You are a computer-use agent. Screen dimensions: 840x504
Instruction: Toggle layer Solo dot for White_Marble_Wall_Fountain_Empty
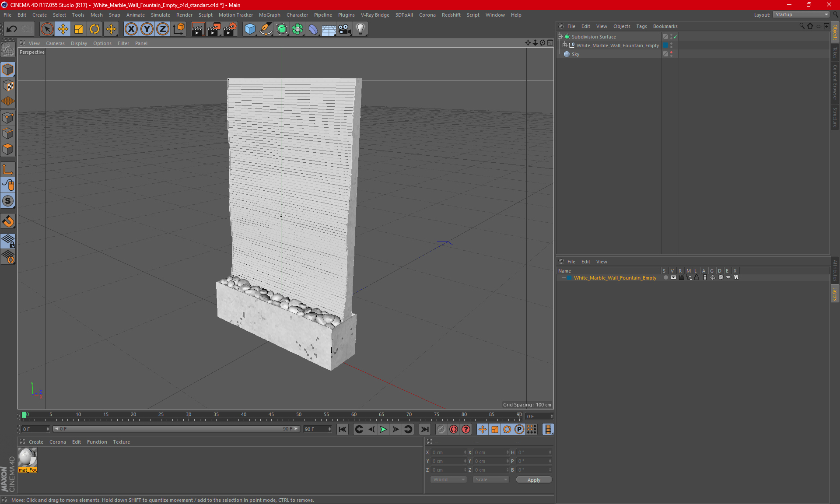pos(665,277)
